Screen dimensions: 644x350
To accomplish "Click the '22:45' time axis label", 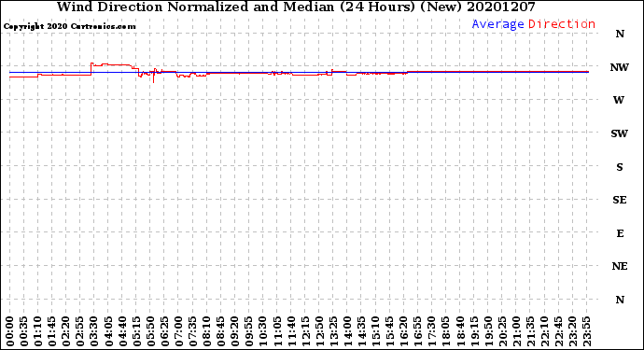I will point(558,332).
